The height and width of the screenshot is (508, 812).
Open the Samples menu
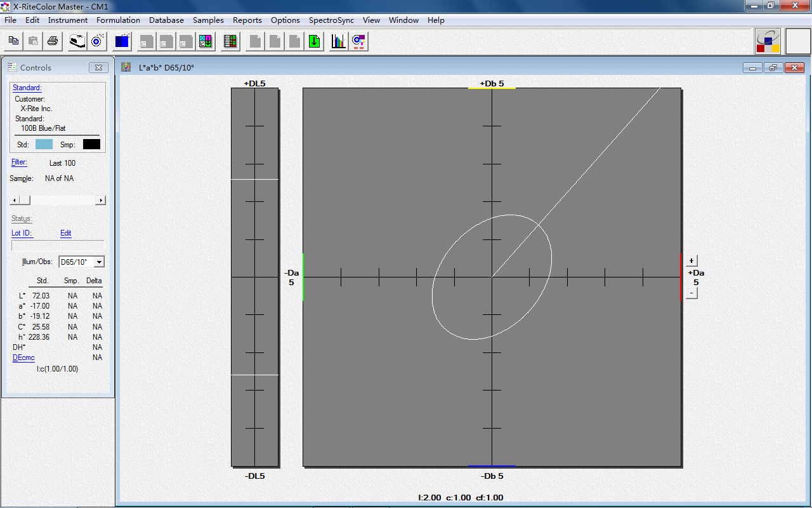pos(208,20)
